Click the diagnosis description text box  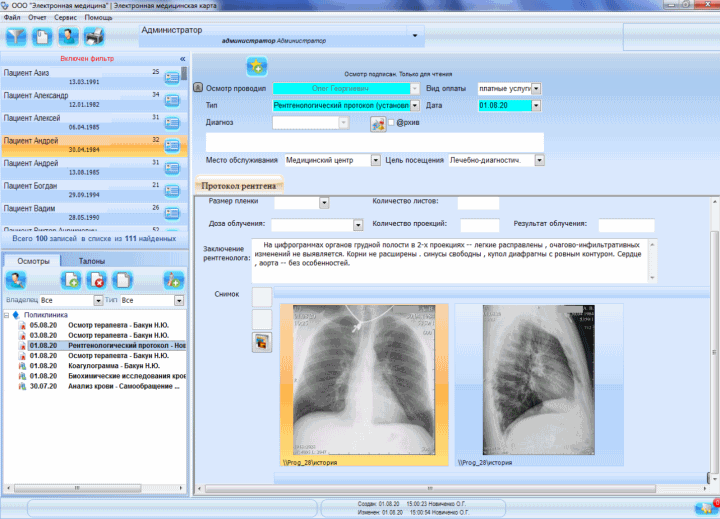click(x=375, y=142)
